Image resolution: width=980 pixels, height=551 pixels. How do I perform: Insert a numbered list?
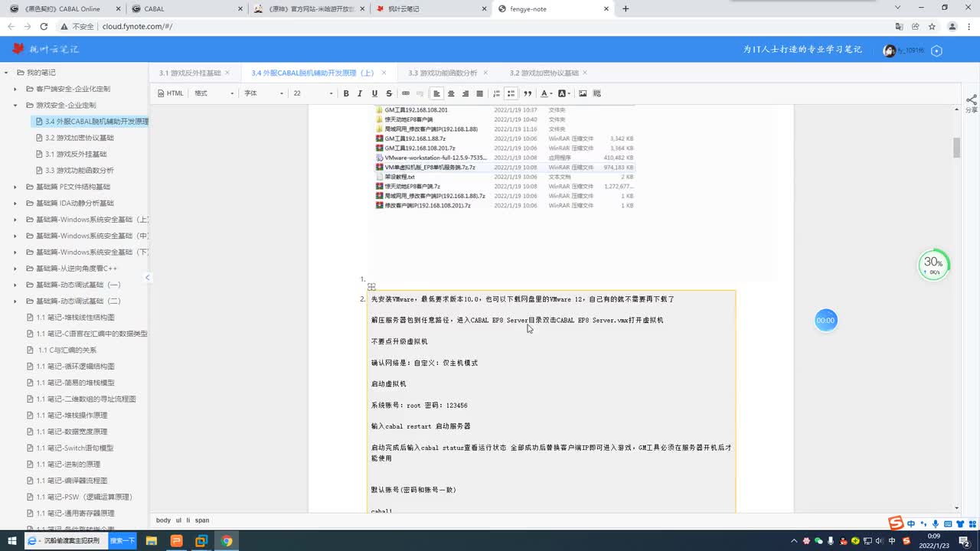tap(497, 93)
